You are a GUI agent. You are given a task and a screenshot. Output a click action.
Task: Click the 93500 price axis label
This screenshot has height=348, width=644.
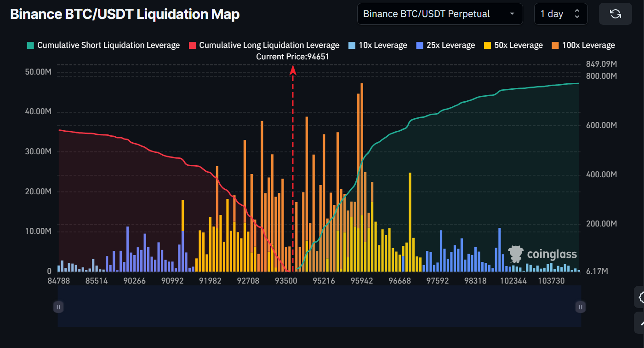(286, 281)
